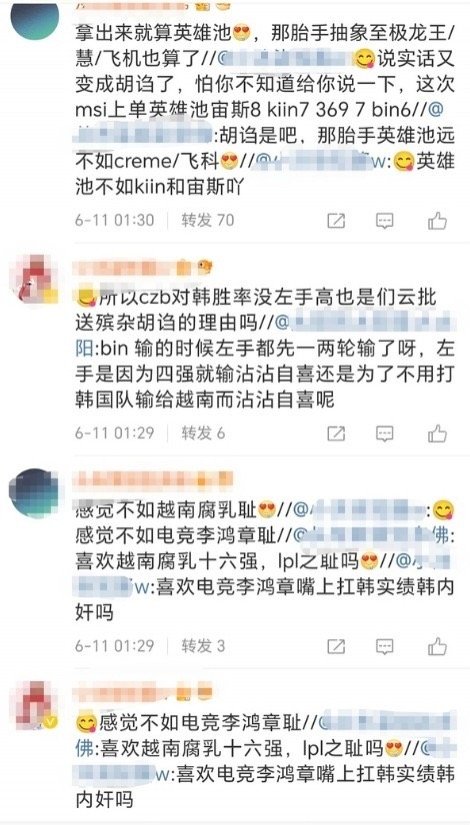Open comments on the 01:30 post

pos(385,220)
